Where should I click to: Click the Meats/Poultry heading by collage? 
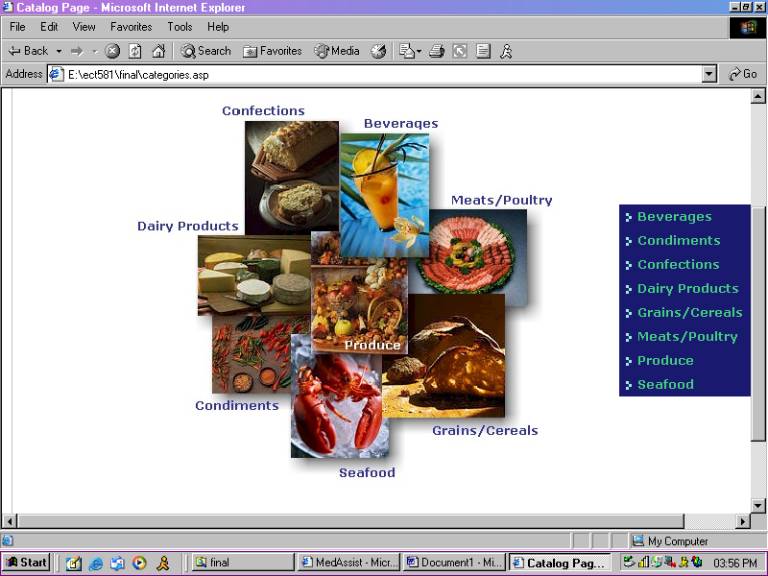pyautogui.click(x=501, y=200)
